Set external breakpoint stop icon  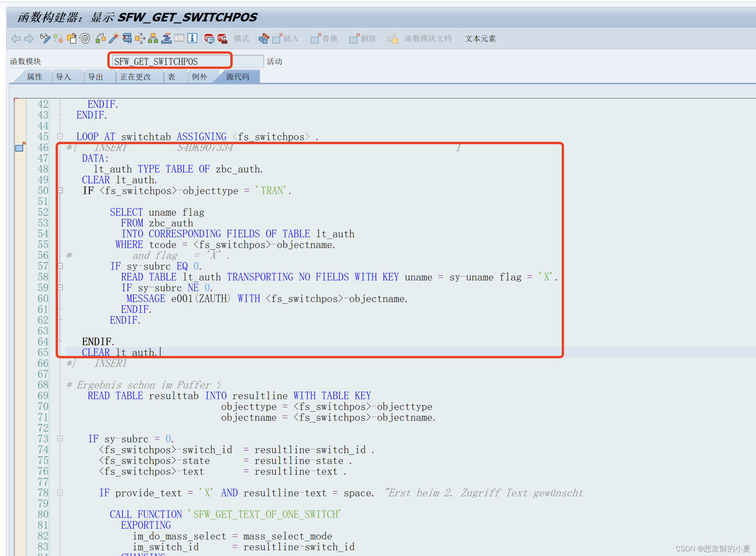pyautogui.click(x=223, y=38)
